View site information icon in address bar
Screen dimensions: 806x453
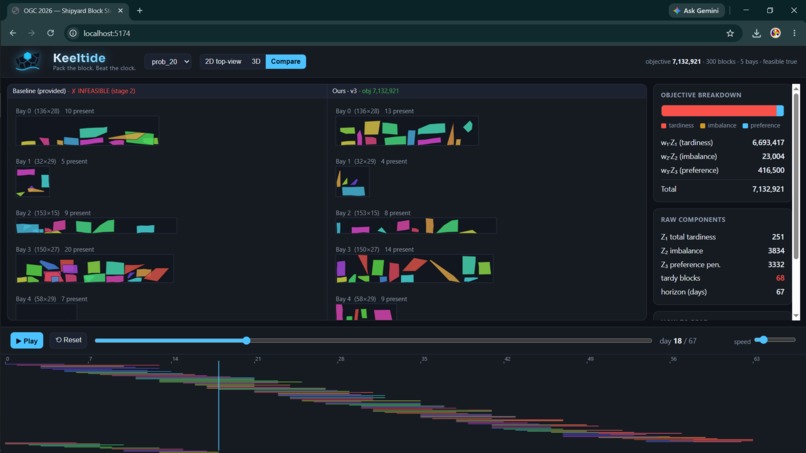pos(73,33)
